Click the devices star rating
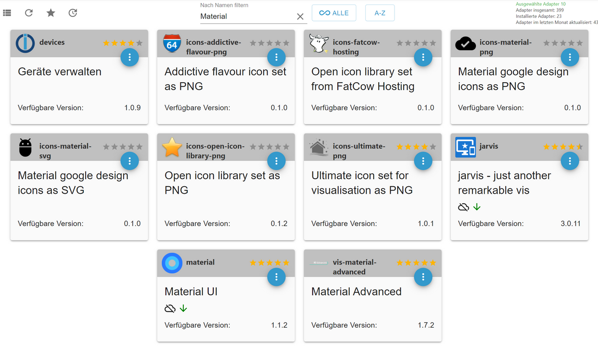The width and height of the screenshot is (598, 364). 123,43
